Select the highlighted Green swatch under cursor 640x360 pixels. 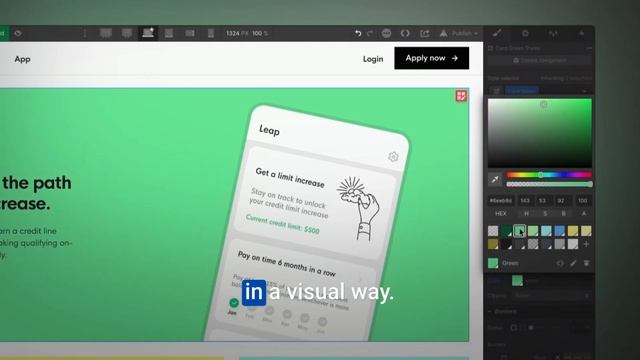(x=520, y=231)
